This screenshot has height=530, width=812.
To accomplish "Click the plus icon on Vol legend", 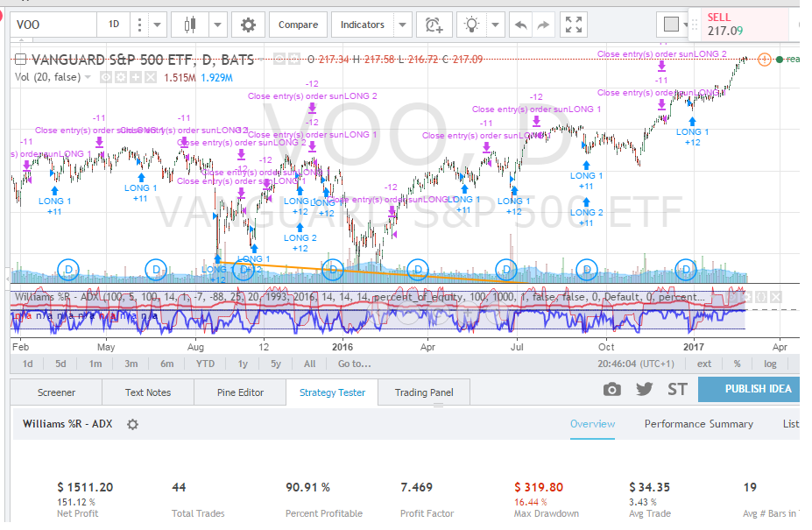I will pos(135,77).
